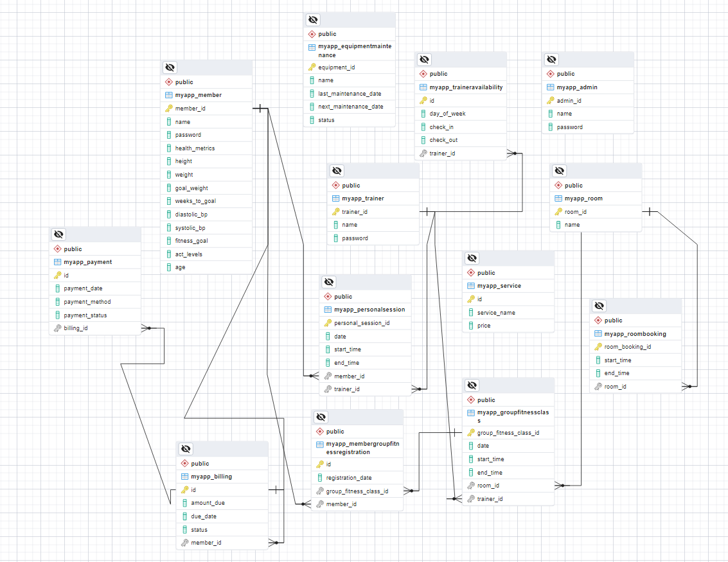This screenshot has width=728, height=562.
Task: Click the payment_method column in myapp_payment
Action: point(95,302)
